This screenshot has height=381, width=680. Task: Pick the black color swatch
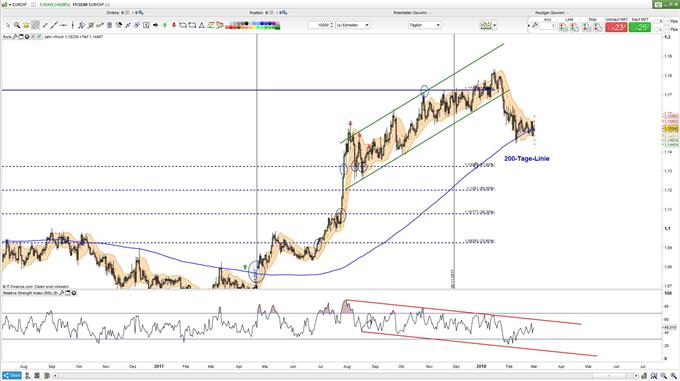click(x=246, y=23)
